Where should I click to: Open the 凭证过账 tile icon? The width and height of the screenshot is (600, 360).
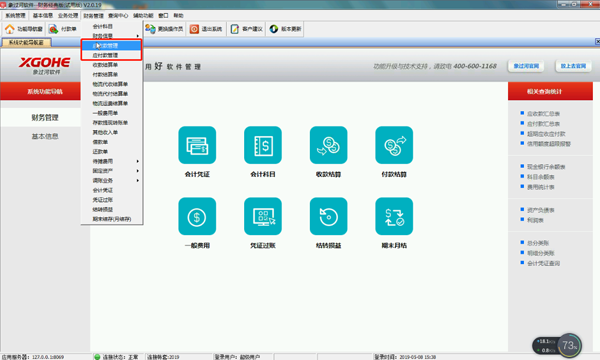(263, 216)
